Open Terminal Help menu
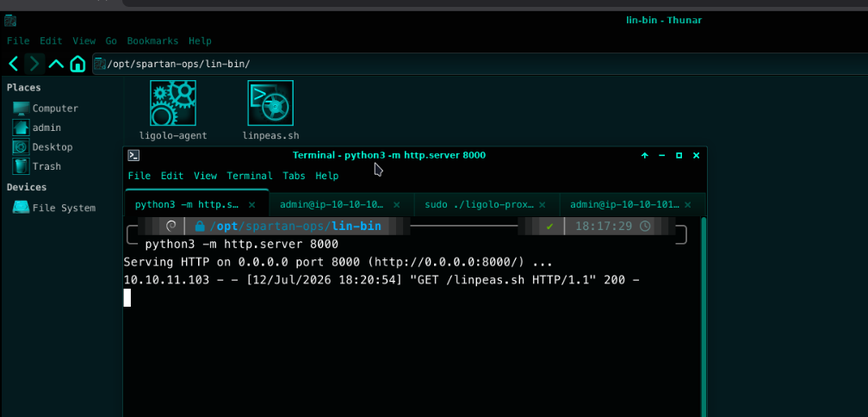Screen dimensions: 868x417 326,176
